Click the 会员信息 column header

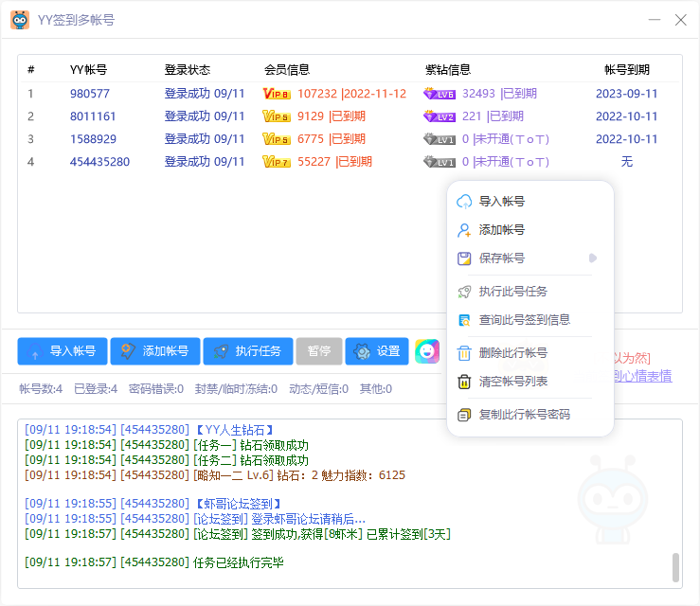click(287, 70)
